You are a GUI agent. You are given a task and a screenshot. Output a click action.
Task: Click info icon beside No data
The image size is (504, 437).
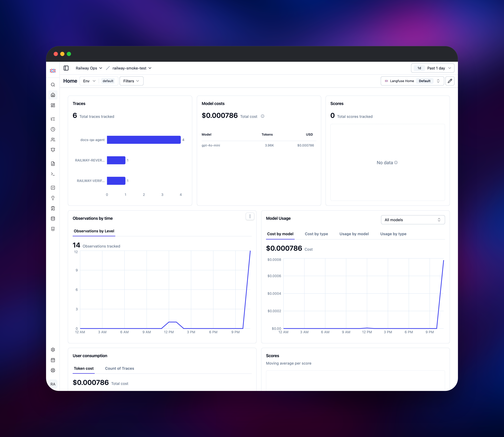click(x=396, y=163)
